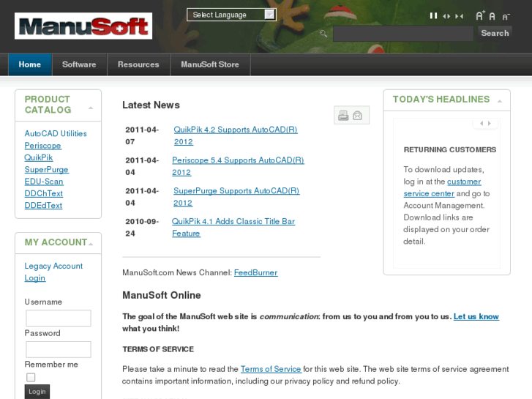532x399 pixels.
Task: Click the Returning Customers heading text
Action: click(450, 150)
